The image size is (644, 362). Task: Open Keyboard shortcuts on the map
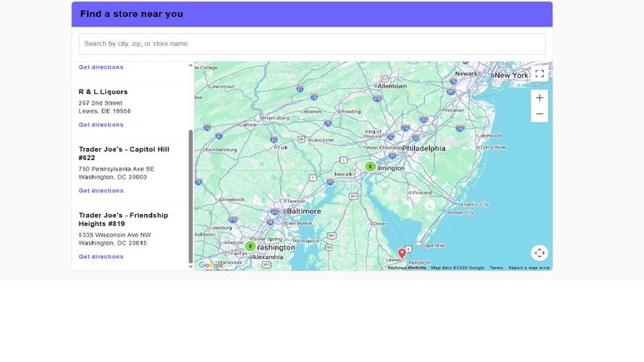tap(407, 268)
